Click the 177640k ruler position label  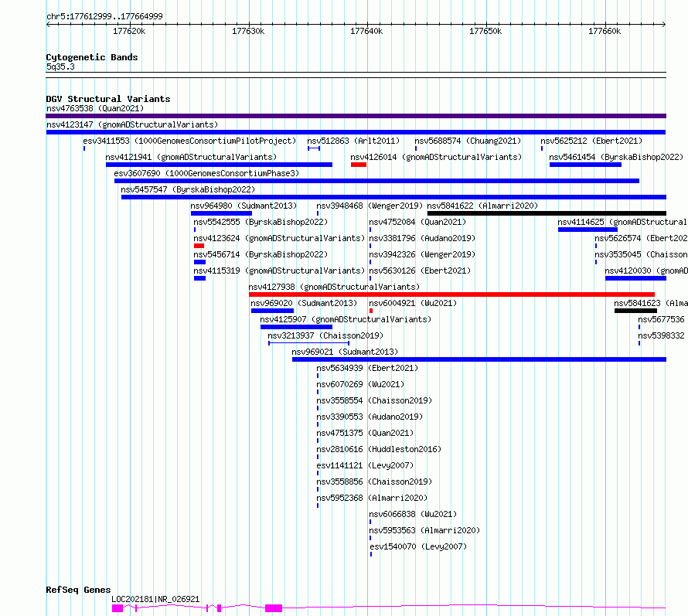(366, 31)
